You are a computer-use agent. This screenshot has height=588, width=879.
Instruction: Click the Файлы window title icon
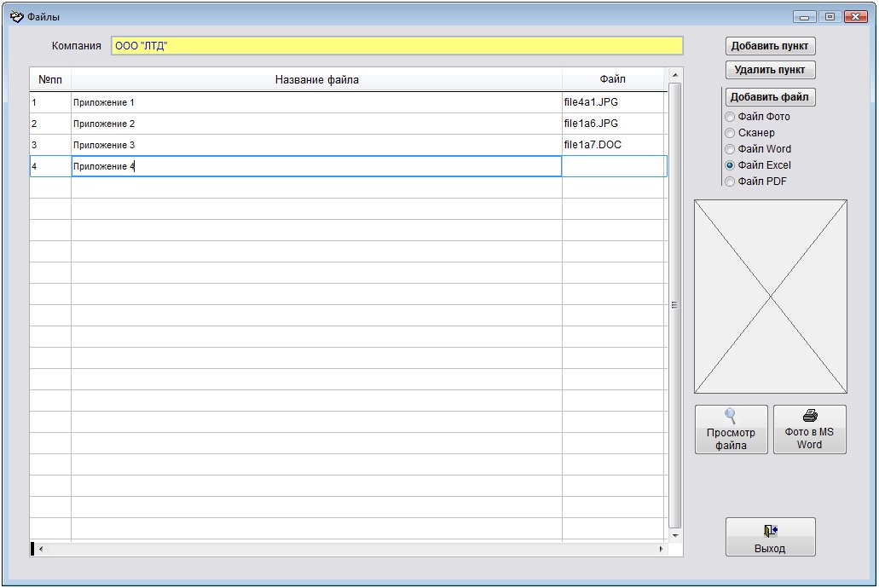point(17,17)
